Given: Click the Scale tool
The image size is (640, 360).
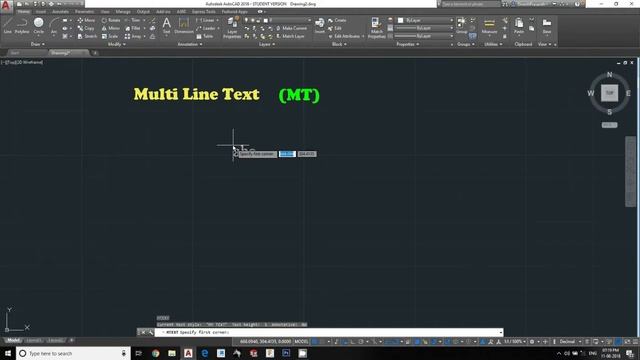Looking at the screenshot, I should click(110, 36).
